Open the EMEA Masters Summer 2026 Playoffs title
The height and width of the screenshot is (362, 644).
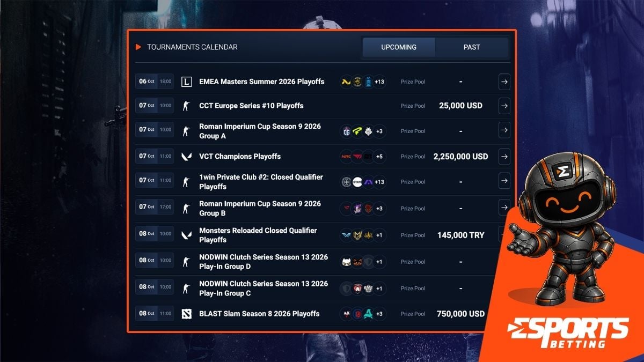click(x=262, y=82)
